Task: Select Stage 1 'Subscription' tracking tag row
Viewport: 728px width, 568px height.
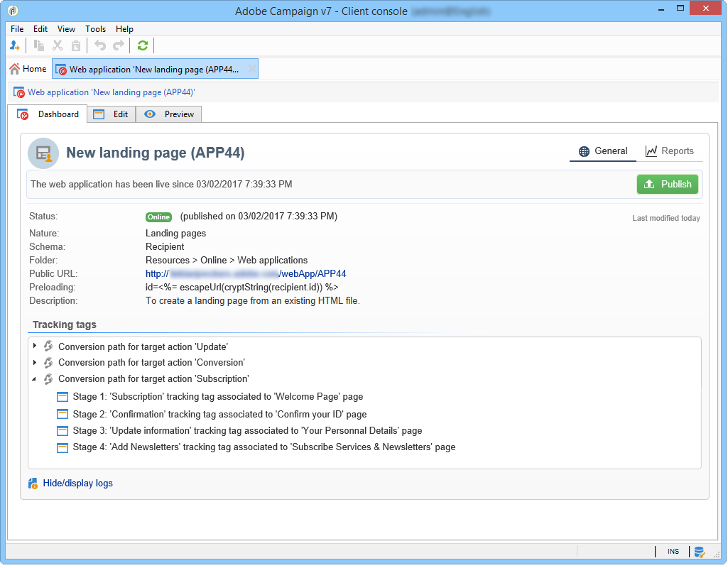Action: point(218,397)
